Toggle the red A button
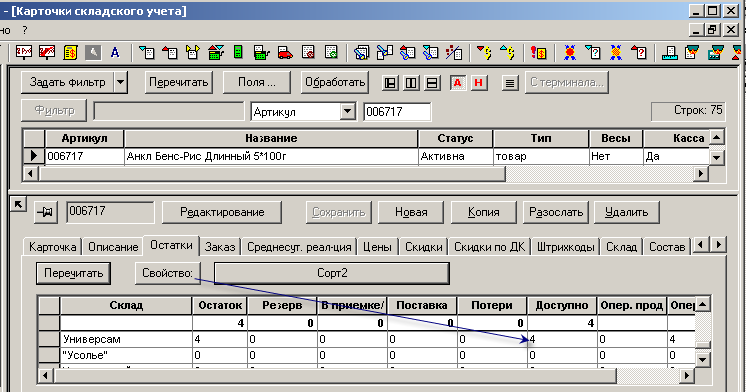Viewport: 746px width, 392px height. (458, 83)
